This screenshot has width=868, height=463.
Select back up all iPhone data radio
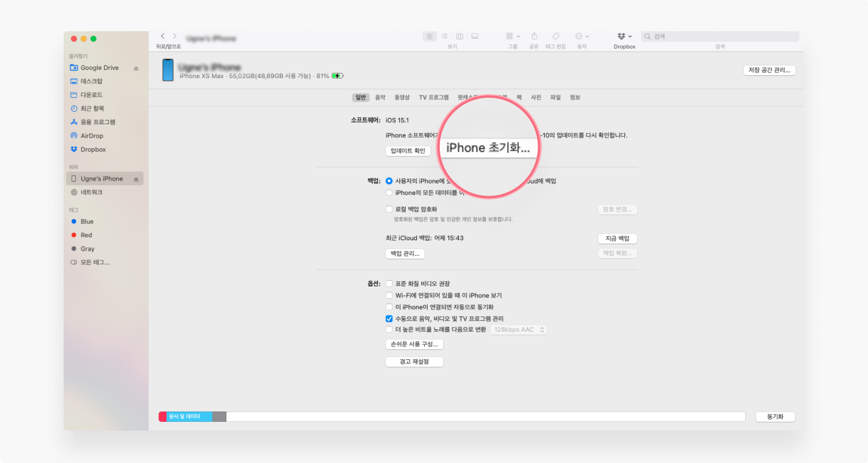tap(389, 193)
